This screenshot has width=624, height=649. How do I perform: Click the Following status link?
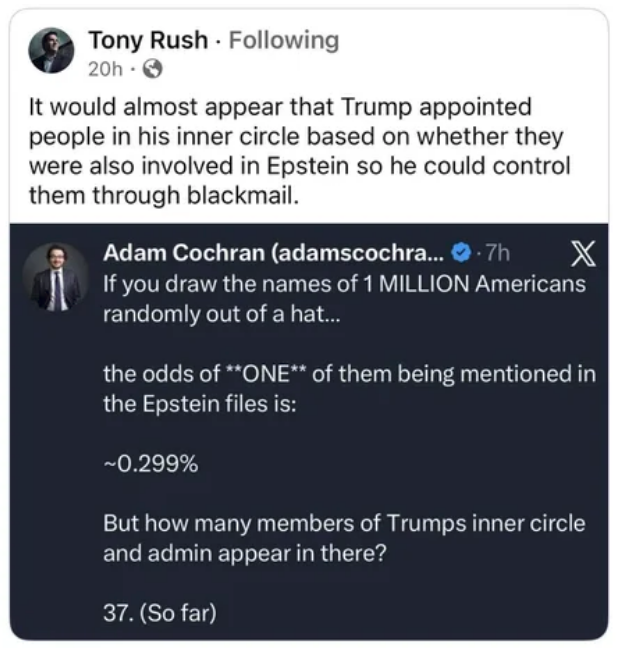pyautogui.click(x=284, y=40)
